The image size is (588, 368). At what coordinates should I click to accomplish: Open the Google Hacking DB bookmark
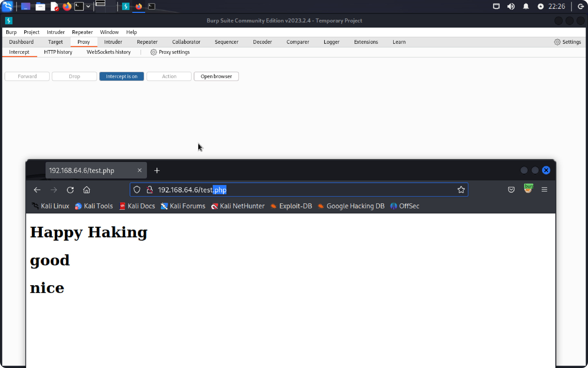351,206
